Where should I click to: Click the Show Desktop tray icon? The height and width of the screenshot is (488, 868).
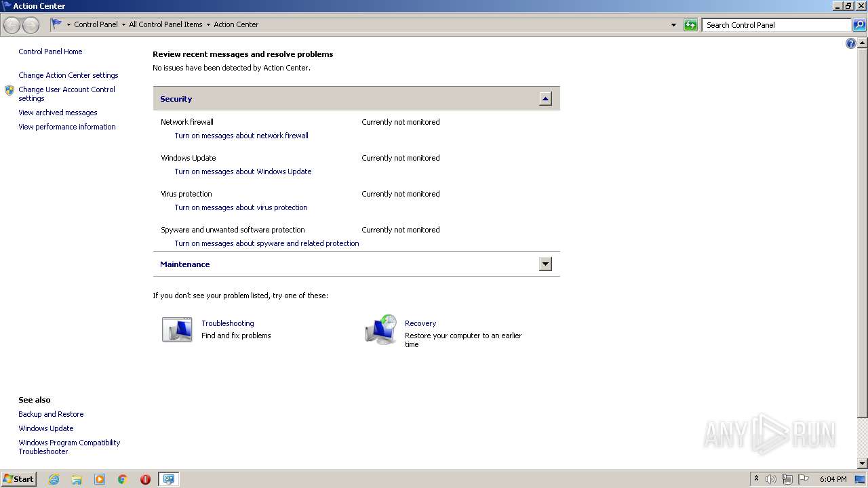coord(861,479)
